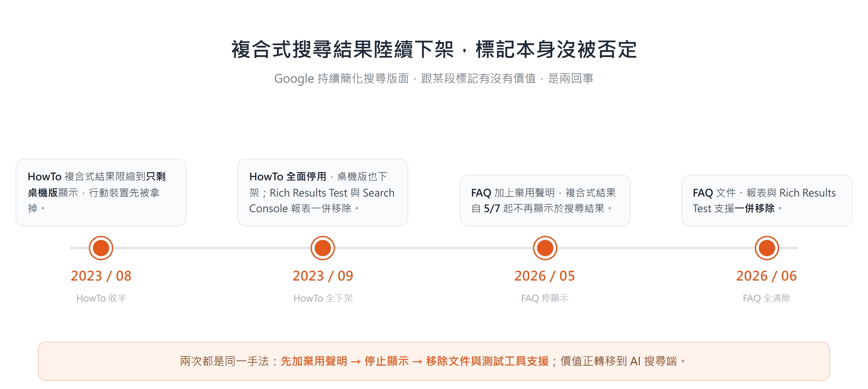The width and height of the screenshot is (868, 389).
Task: Click the card about HowTo 全面停用
Action: pyautogui.click(x=323, y=192)
